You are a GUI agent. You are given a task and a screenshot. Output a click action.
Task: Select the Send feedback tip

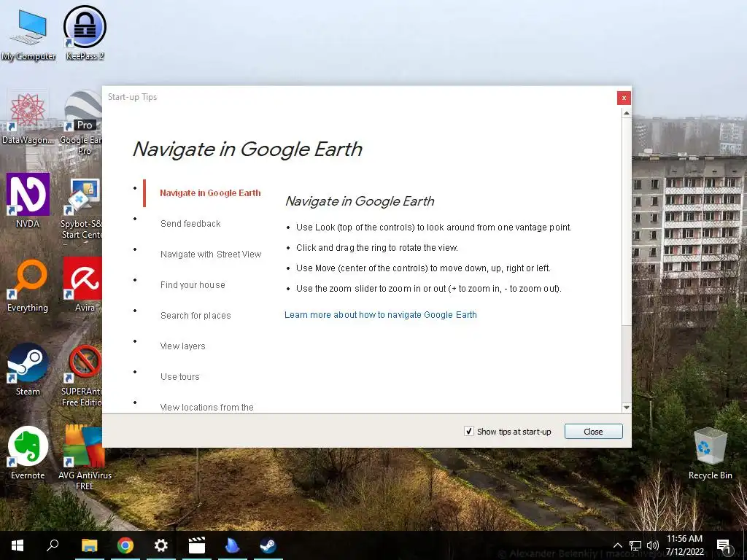click(190, 223)
